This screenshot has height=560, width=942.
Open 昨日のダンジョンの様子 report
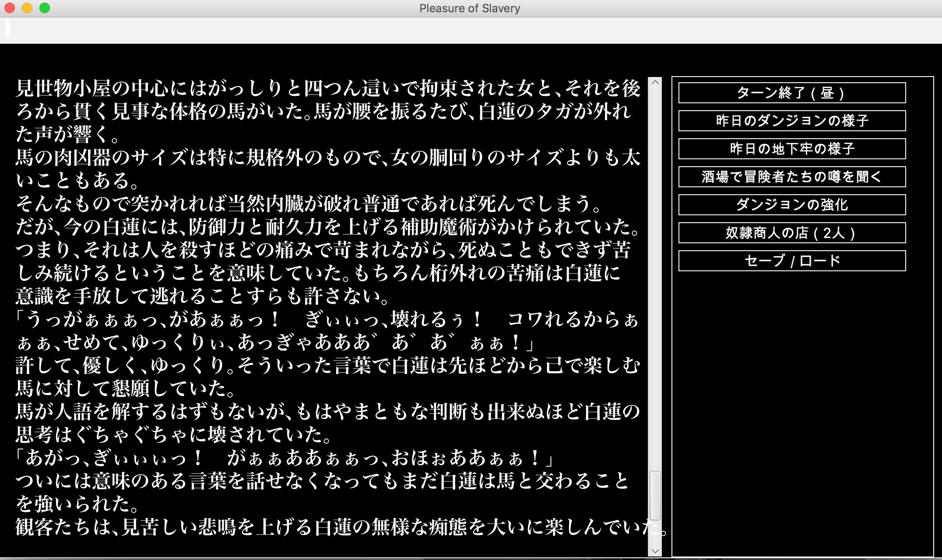point(791,121)
